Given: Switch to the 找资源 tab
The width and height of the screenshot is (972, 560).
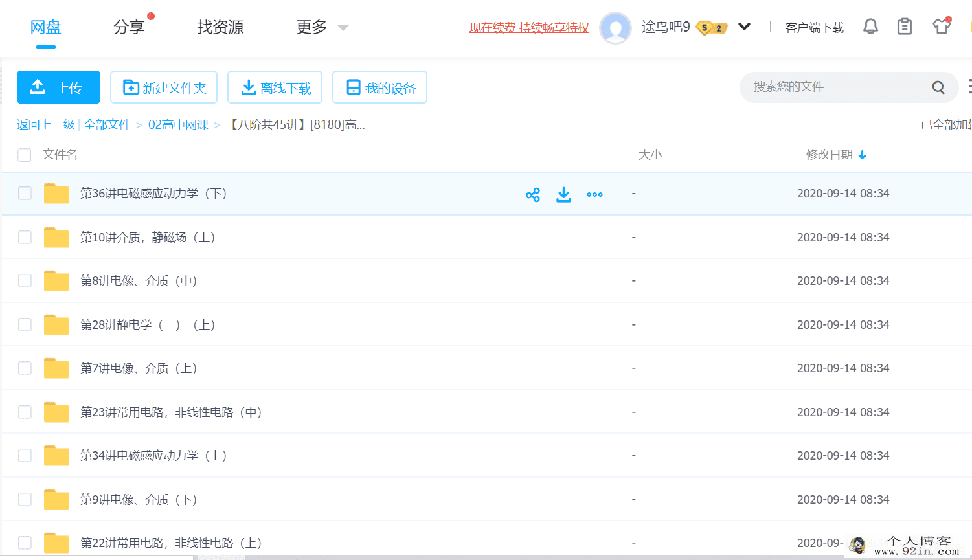Looking at the screenshot, I should (220, 27).
